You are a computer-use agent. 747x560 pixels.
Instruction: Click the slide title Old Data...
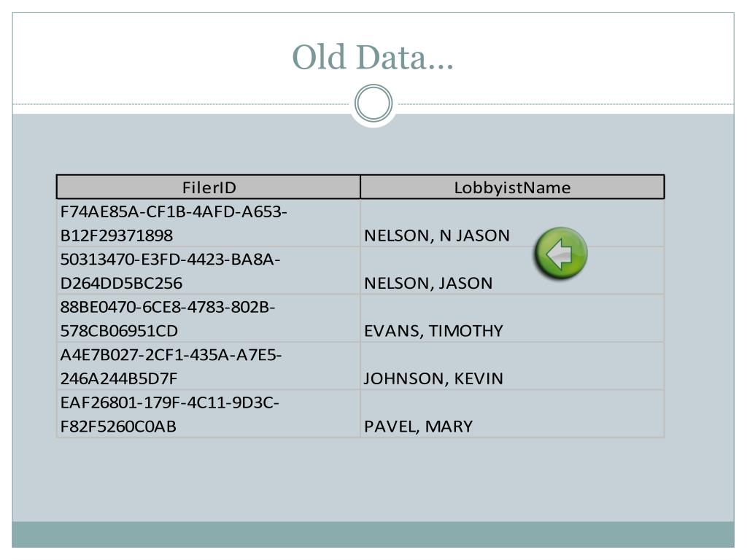pyautogui.click(x=373, y=57)
